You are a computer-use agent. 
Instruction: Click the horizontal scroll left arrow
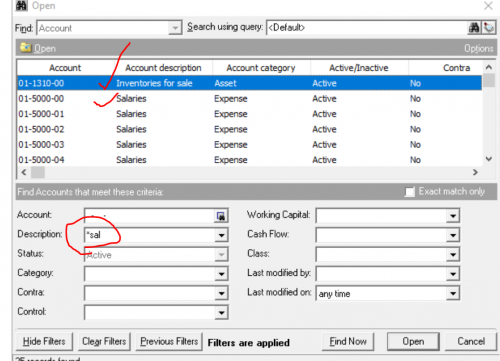[x=24, y=172]
